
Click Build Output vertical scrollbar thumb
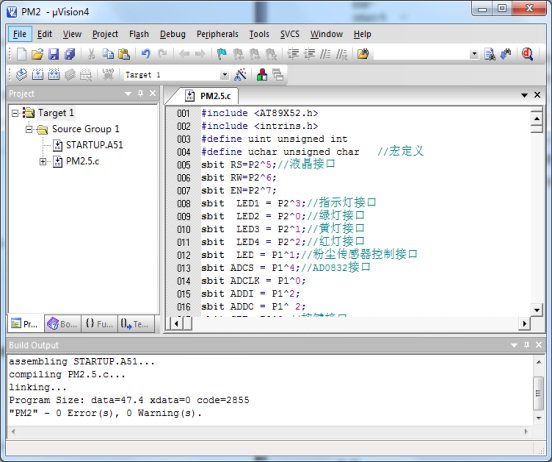[x=538, y=393]
